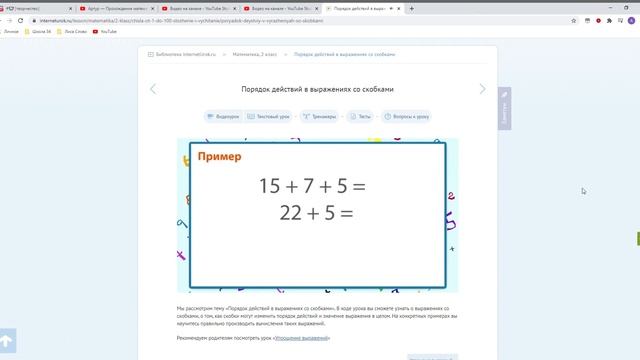Click the lesson video showing 'Пример'
Viewport: 640px width, 360px height.
(x=318, y=215)
